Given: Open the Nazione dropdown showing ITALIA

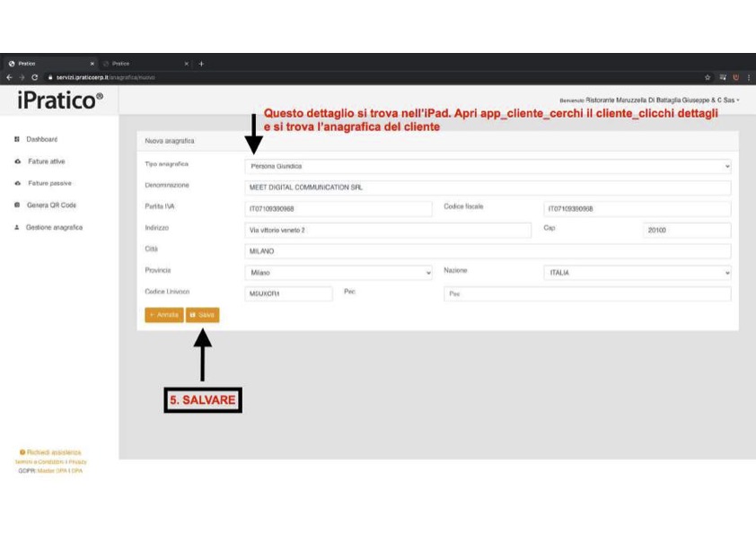Looking at the screenshot, I should [637, 272].
